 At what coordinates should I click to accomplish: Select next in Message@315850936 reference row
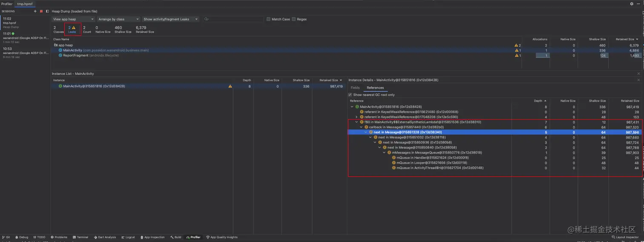tap(494, 142)
